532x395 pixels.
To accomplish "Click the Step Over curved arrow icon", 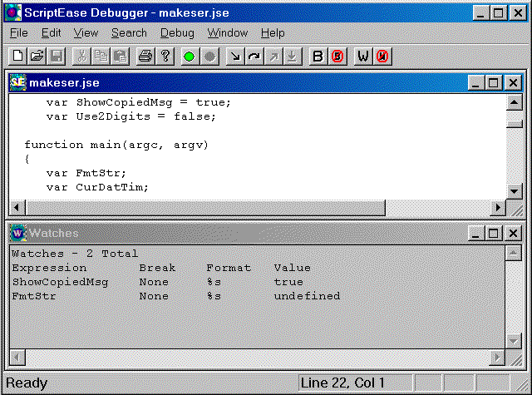I will pos(254,56).
